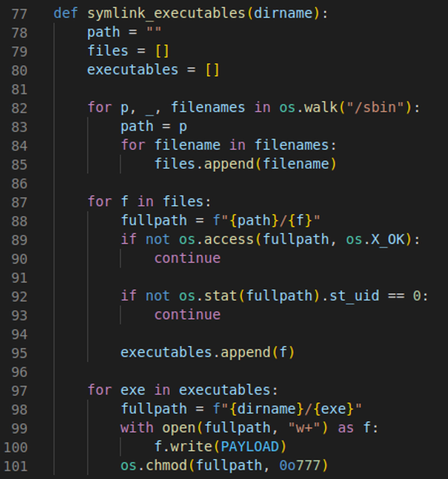
Task: Click the dirname parameter in function definition
Action: pyautogui.click(x=283, y=13)
